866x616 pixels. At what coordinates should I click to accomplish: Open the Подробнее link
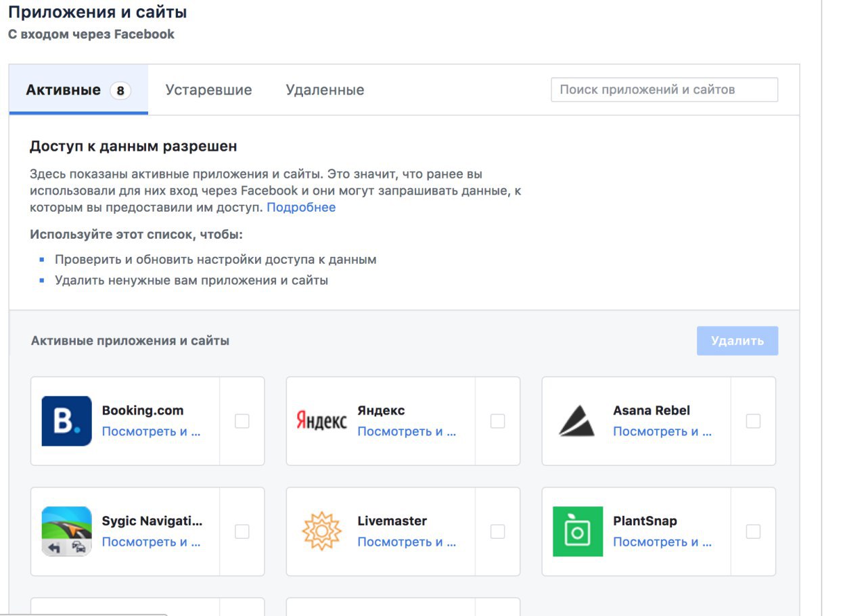click(x=301, y=208)
